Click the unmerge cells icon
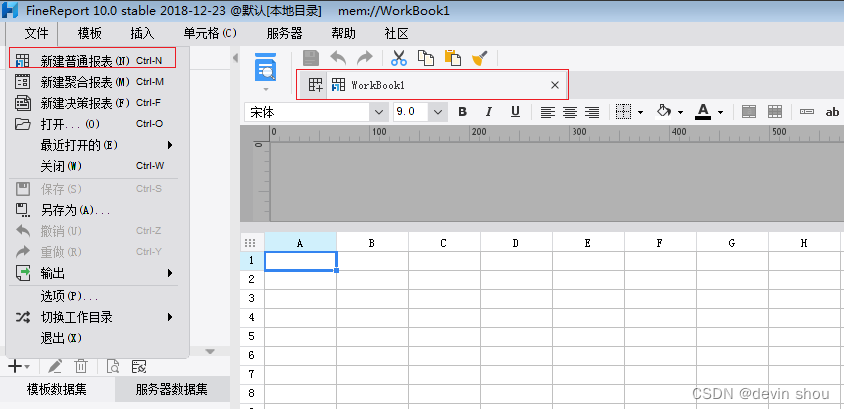The image size is (844, 409). [x=775, y=112]
